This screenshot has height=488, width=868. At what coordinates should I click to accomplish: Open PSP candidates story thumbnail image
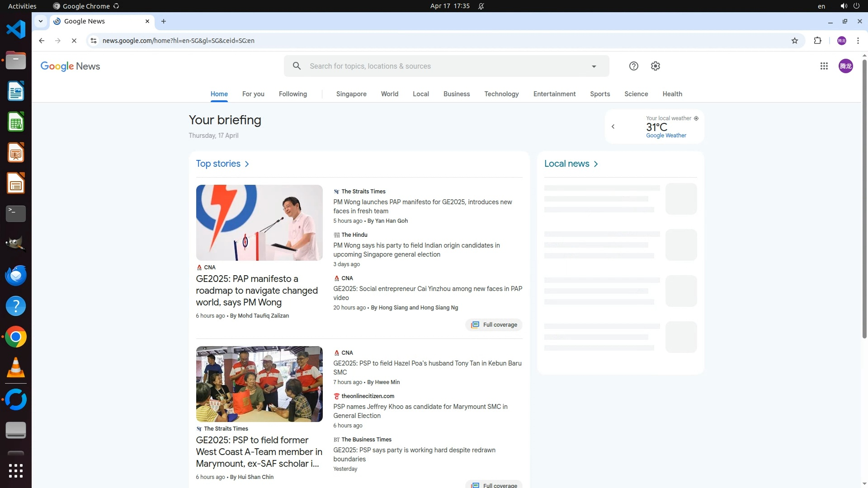(x=259, y=384)
